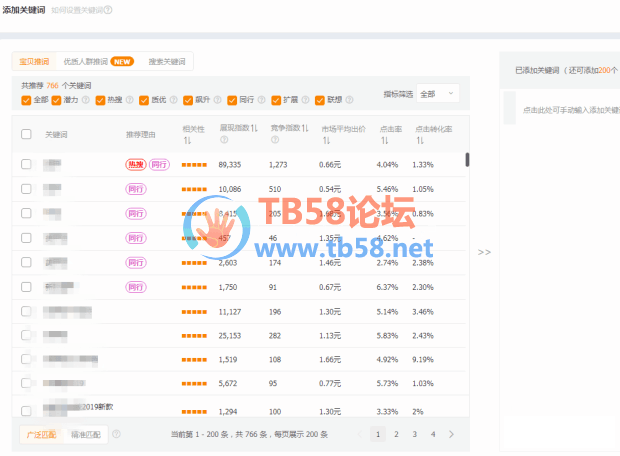This screenshot has width=620, height=456.
Task: Sort the table by 竞争指数
Action: (305, 128)
